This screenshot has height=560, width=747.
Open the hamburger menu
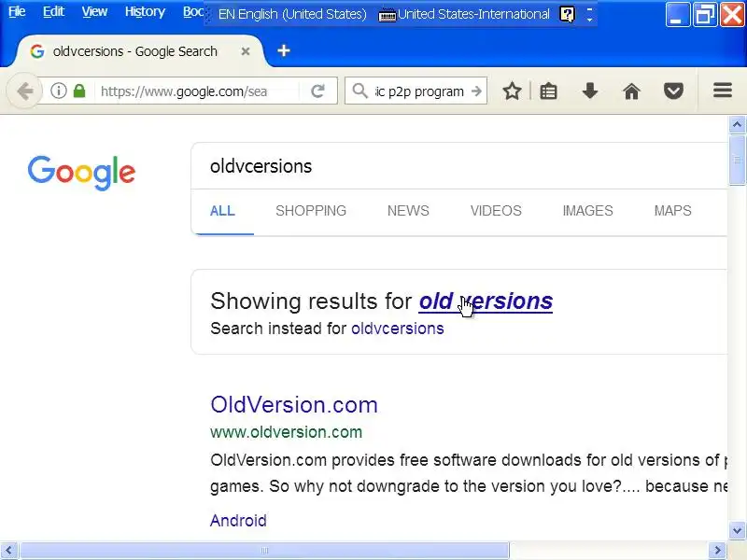pos(722,90)
